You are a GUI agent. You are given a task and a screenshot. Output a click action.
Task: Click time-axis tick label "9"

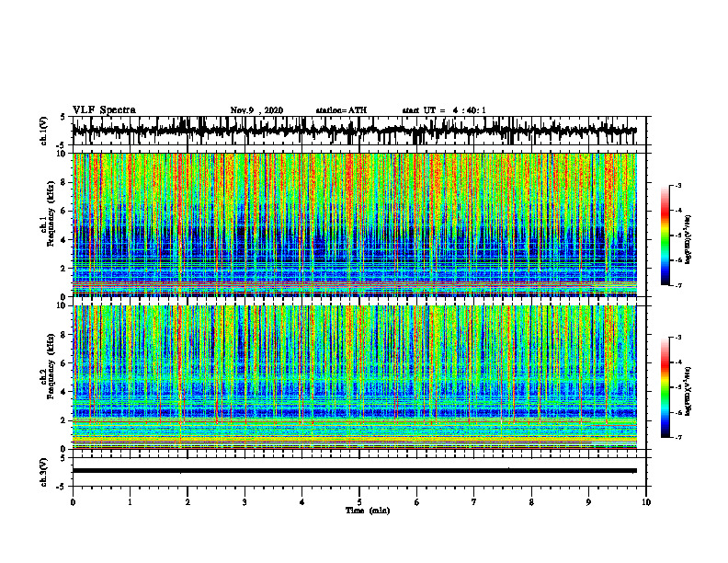[588, 502]
